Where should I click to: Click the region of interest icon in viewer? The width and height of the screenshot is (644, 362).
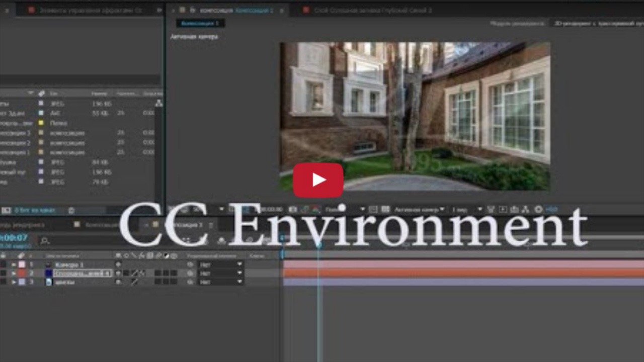click(x=373, y=209)
